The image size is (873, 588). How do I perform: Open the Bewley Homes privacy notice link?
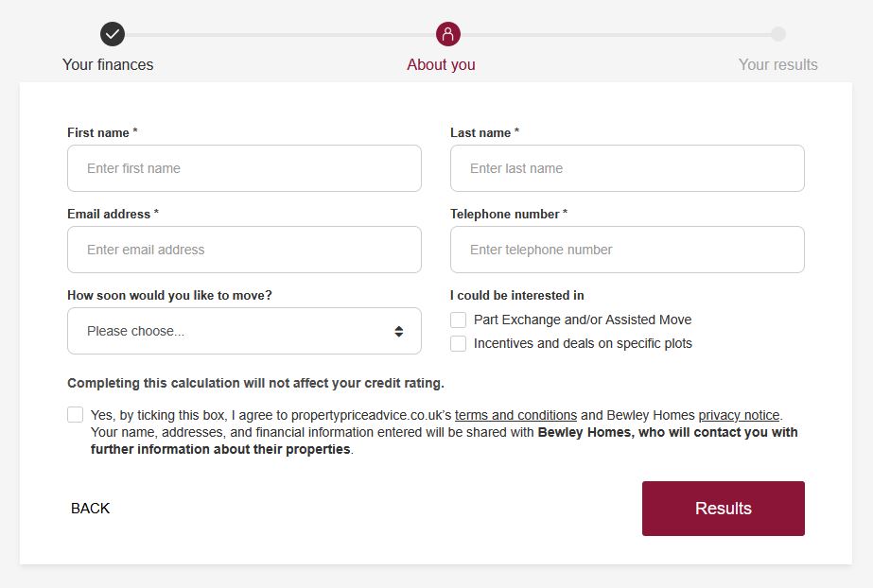point(739,415)
